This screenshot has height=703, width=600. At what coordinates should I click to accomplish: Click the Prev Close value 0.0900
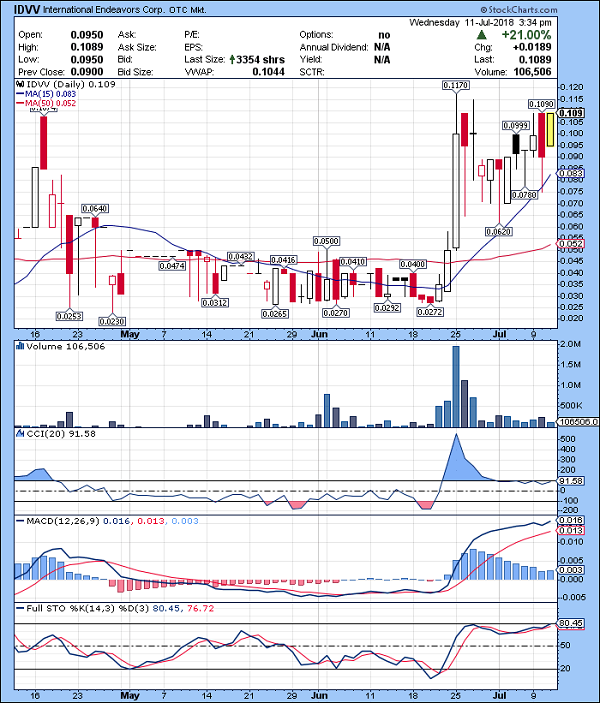(87, 72)
